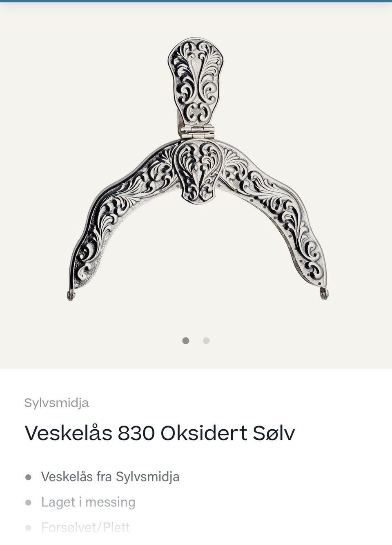Click the hinge on the purse clasp image
Screen dimensions: 392x545
tap(197, 132)
